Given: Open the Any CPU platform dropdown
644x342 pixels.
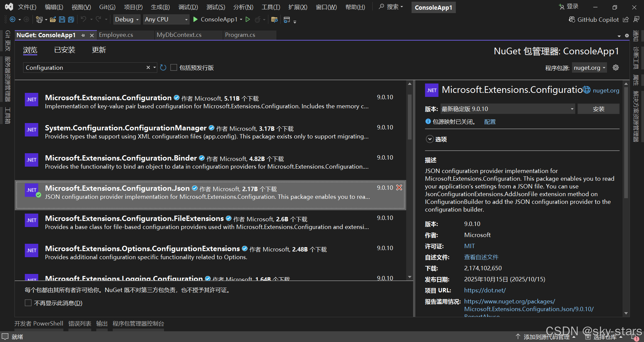Looking at the screenshot, I should [x=166, y=19].
